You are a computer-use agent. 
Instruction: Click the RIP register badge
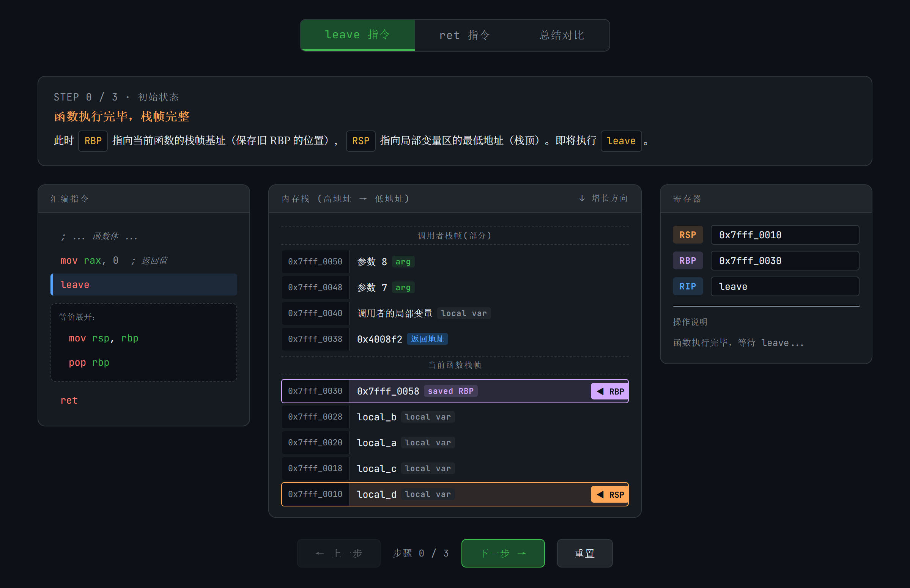coord(687,286)
